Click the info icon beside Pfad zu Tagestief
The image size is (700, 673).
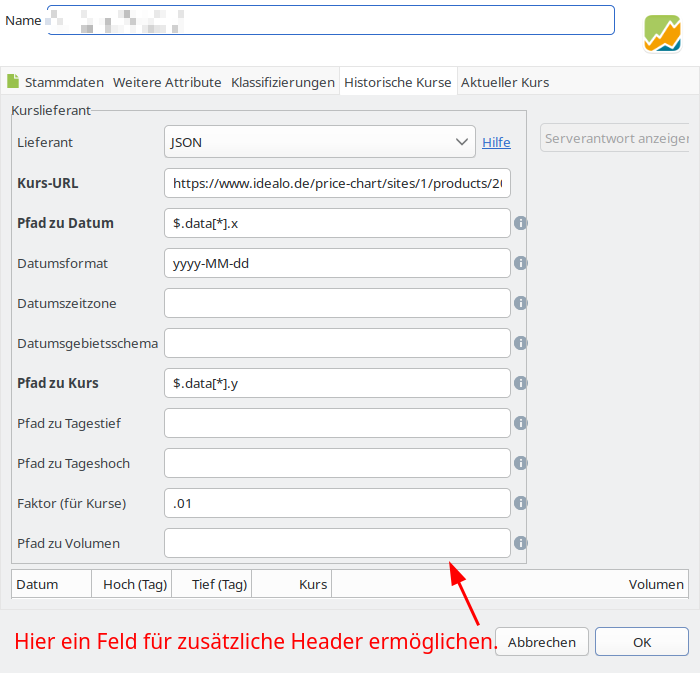[x=520, y=423]
